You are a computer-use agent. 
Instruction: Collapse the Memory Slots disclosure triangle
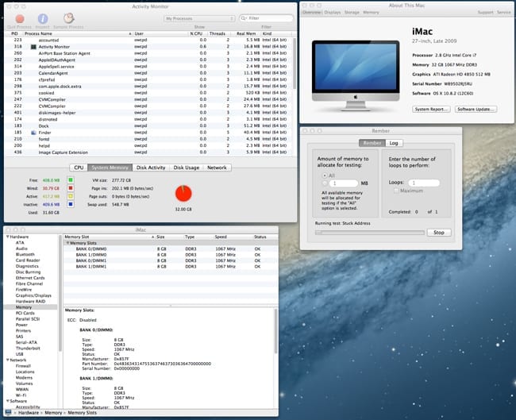click(68, 243)
